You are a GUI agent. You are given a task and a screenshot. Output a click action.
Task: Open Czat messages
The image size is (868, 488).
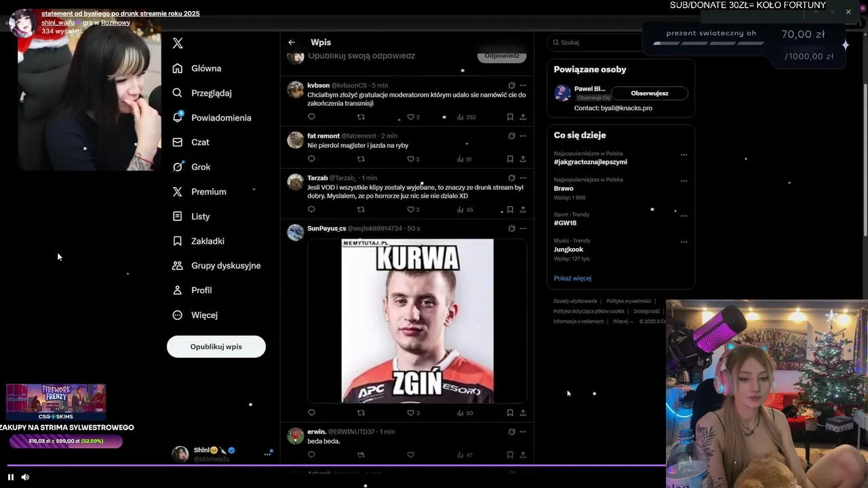(191, 142)
